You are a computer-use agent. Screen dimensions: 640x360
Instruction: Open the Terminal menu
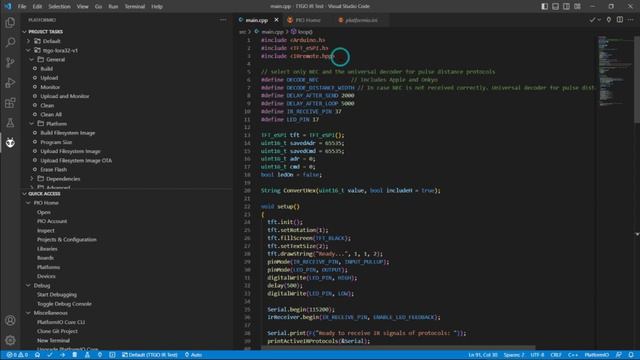(135, 7)
